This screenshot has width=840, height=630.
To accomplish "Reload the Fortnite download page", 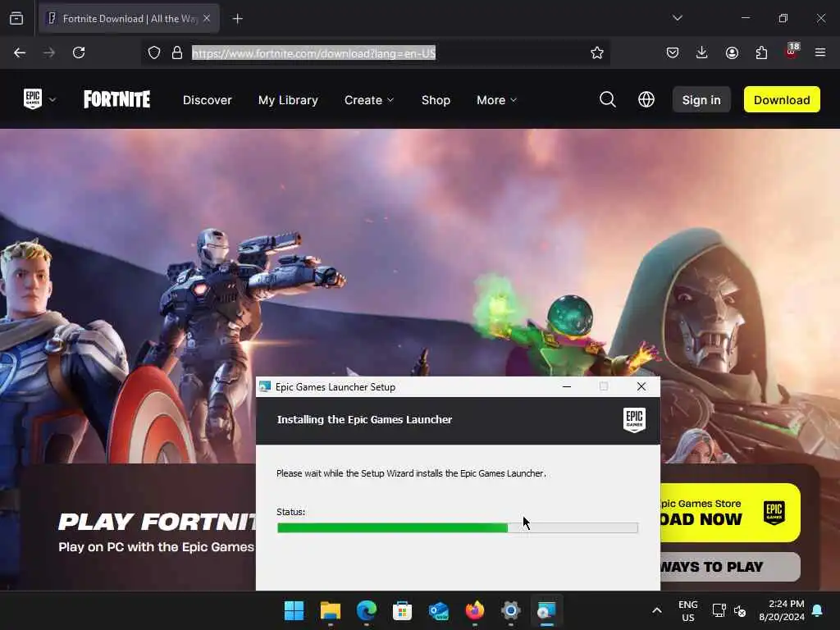I will [79, 52].
